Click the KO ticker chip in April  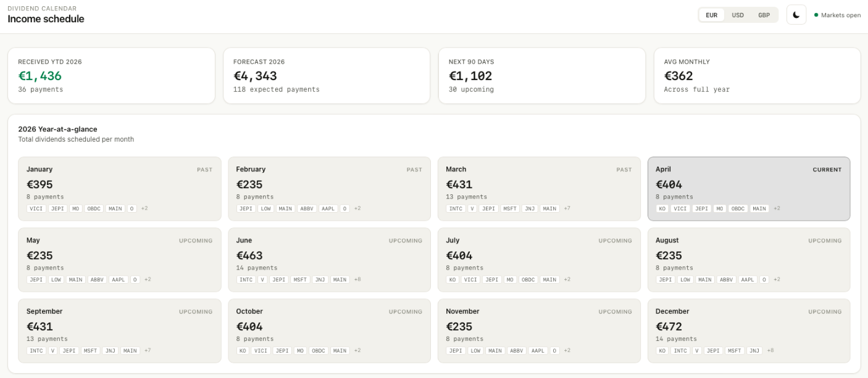point(662,208)
